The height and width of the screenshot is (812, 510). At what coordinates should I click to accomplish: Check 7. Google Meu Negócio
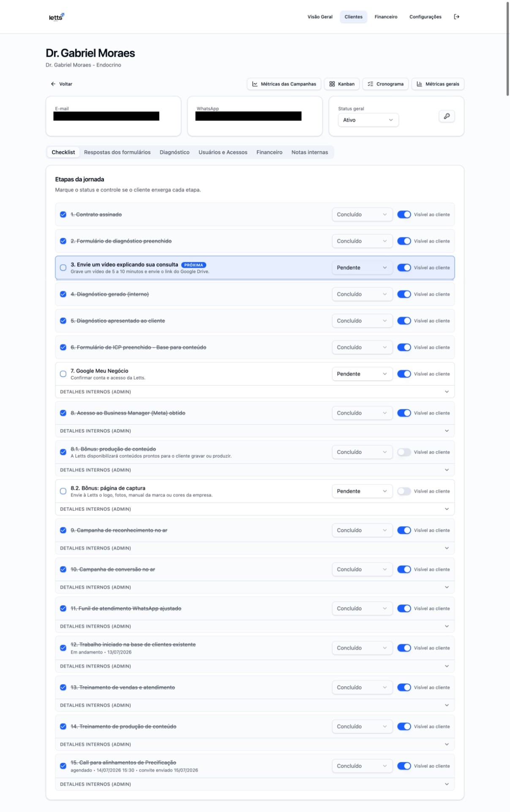(x=63, y=374)
